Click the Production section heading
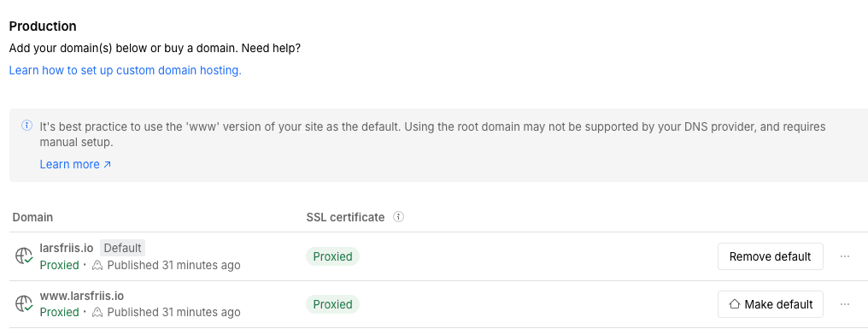The height and width of the screenshot is (329, 868). click(x=43, y=26)
